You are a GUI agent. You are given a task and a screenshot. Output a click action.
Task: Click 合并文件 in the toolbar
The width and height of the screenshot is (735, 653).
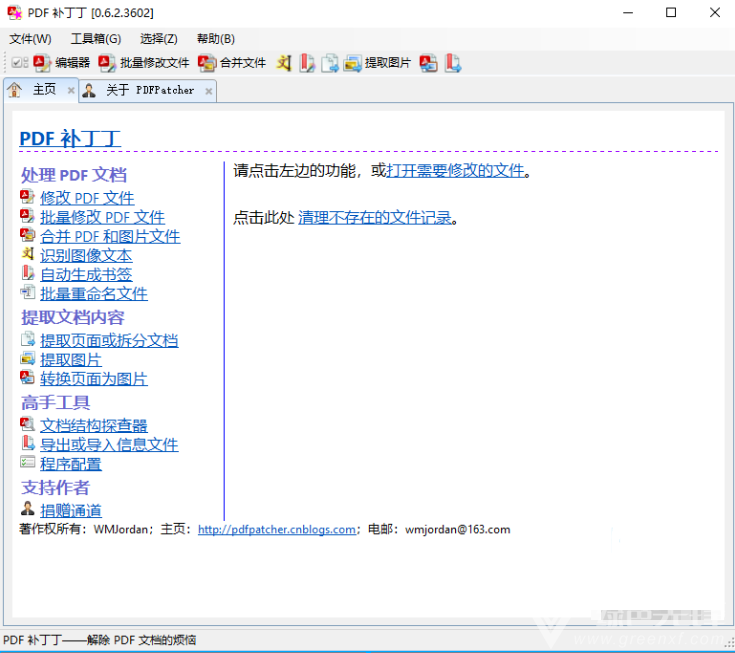pyautogui.click(x=232, y=63)
